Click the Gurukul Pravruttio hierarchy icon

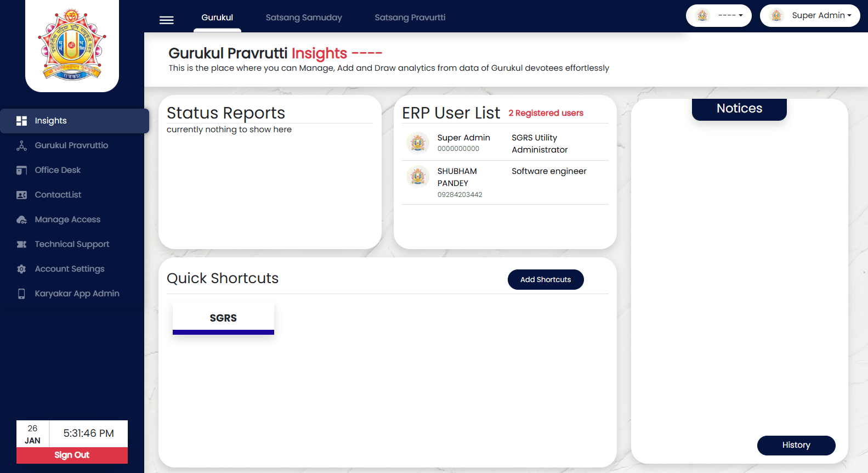(x=21, y=145)
